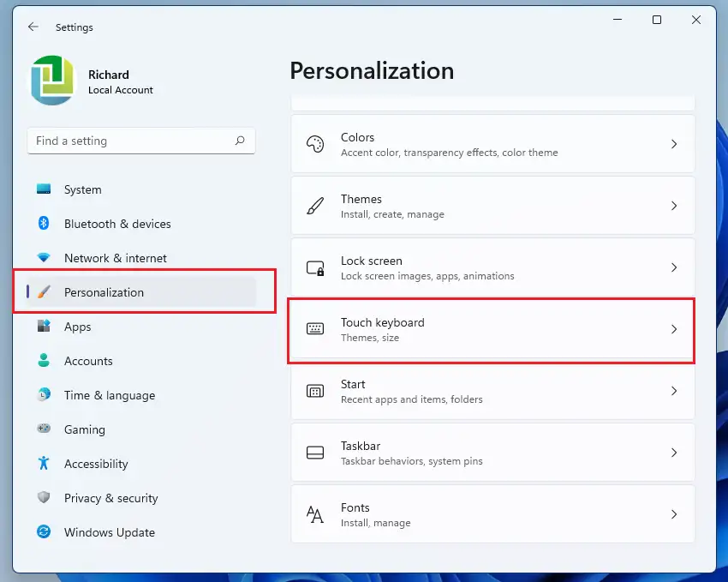Screen dimensions: 728x582
Task: Click the Lock screen icon
Action: 315,267
